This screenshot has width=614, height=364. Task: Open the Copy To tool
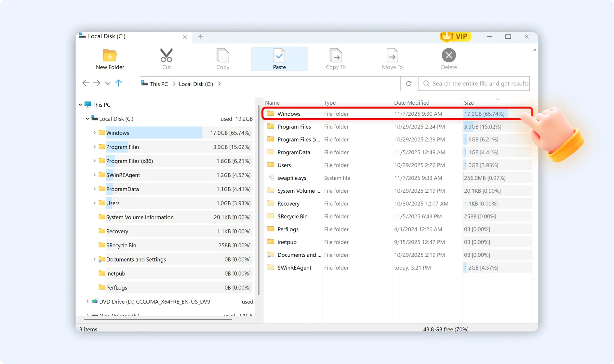coord(336,59)
